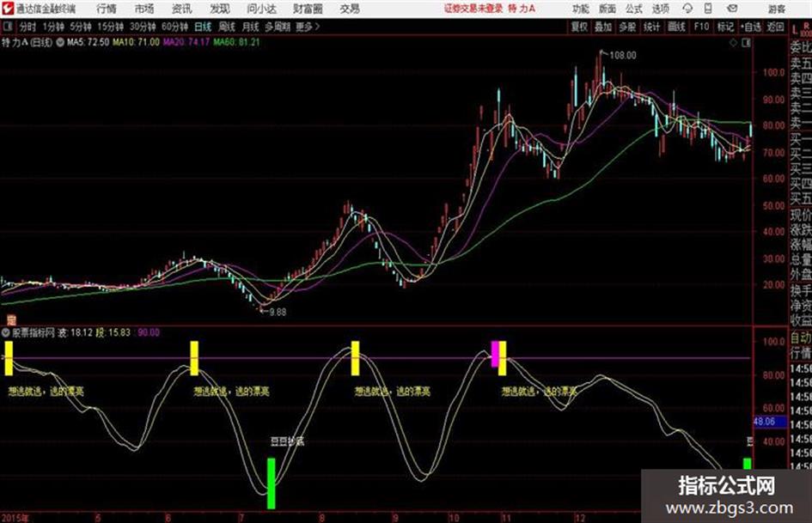Click the red L icon in right panel
Screen dimensions: 812x523
coord(795,30)
